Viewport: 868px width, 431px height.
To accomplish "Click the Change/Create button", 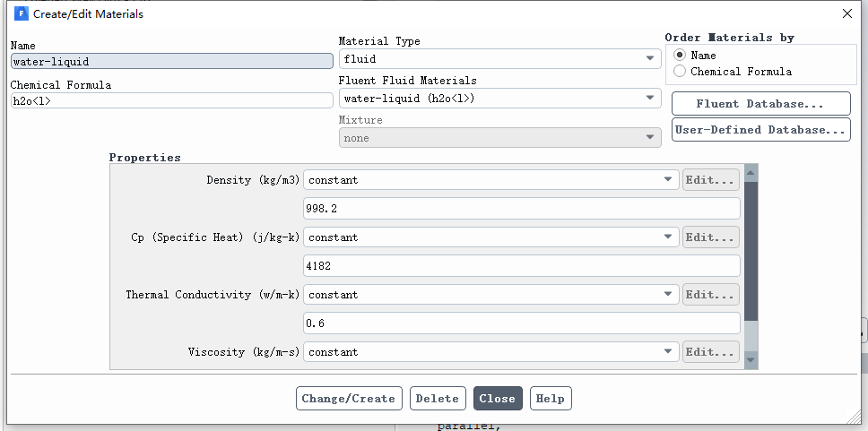I will (349, 399).
